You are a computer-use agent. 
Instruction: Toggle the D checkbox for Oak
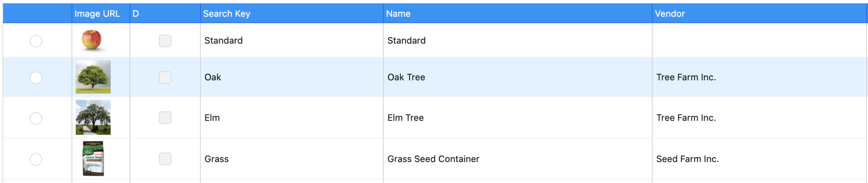pyautogui.click(x=165, y=78)
